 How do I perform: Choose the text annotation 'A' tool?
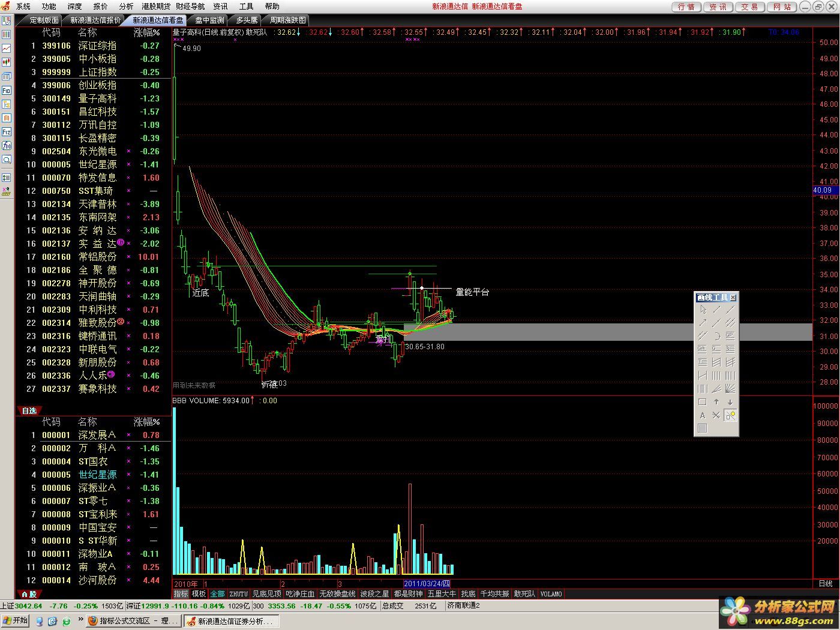click(703, 415)
